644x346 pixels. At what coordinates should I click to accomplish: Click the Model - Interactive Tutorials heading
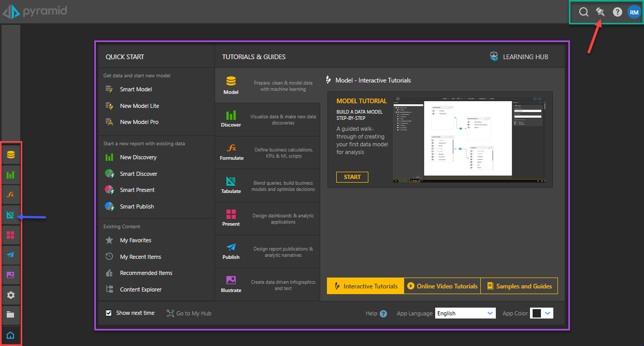[373, 80]
